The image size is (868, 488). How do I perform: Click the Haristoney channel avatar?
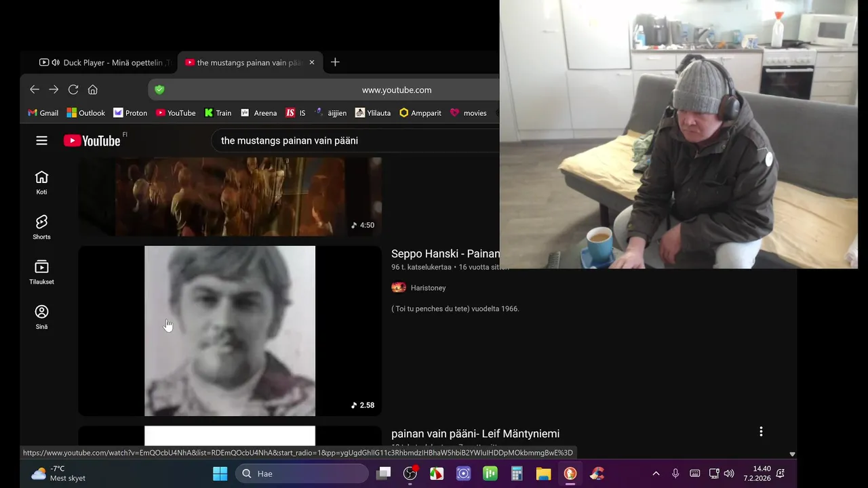click(399, 287)
